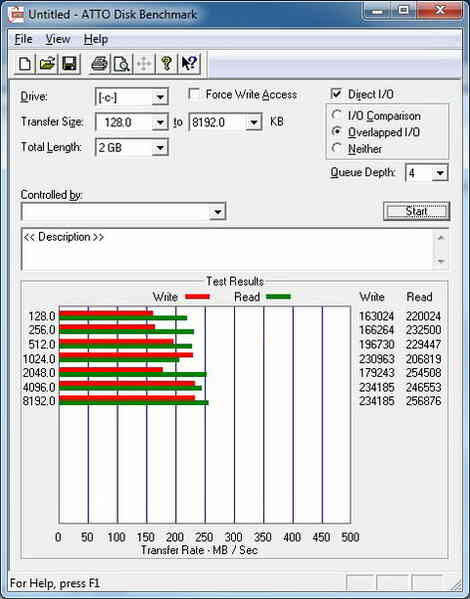The height and width of the screenshot is (599, 470).
Task: Click inside the Description text box
Action: point(227,249)
